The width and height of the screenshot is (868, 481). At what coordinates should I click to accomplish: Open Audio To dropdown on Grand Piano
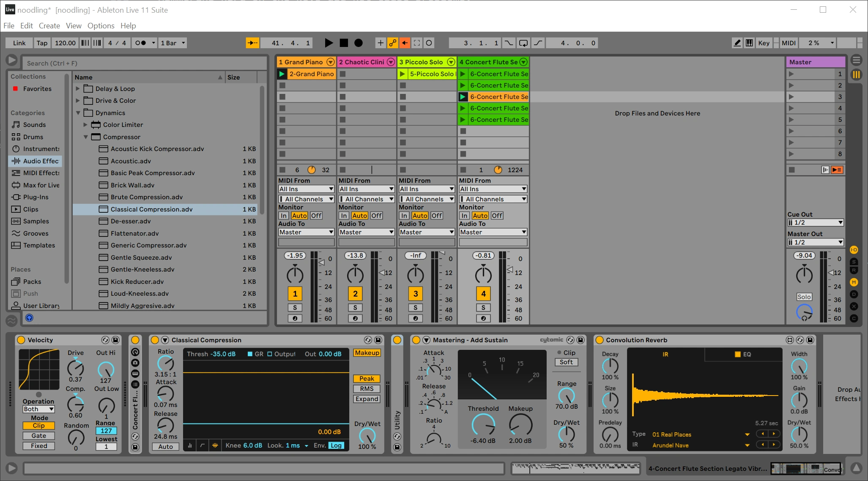pyautogui.click(x=306, y=232)
